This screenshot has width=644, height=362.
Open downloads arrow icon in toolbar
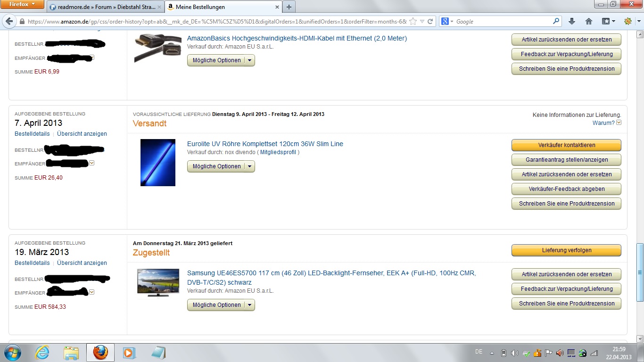572,21
